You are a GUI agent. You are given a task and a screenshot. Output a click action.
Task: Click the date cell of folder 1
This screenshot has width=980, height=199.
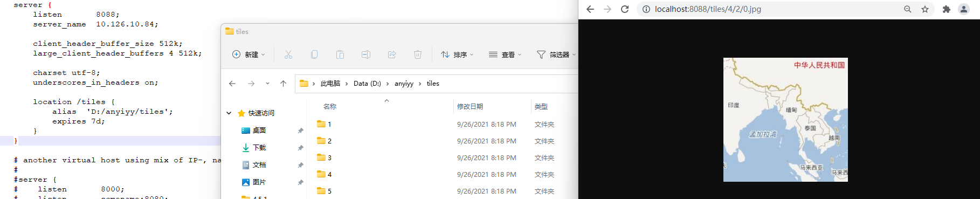[487, 125]
